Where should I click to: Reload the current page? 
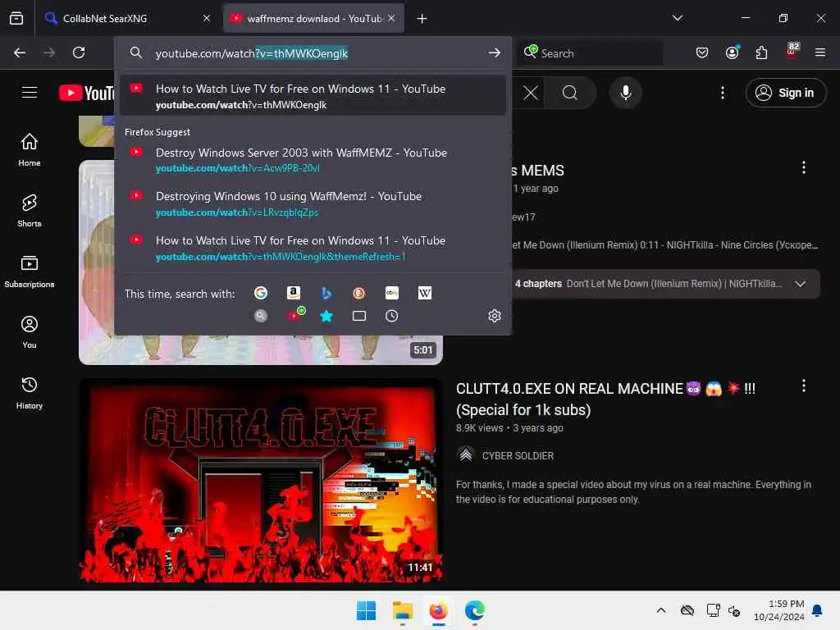79,52
